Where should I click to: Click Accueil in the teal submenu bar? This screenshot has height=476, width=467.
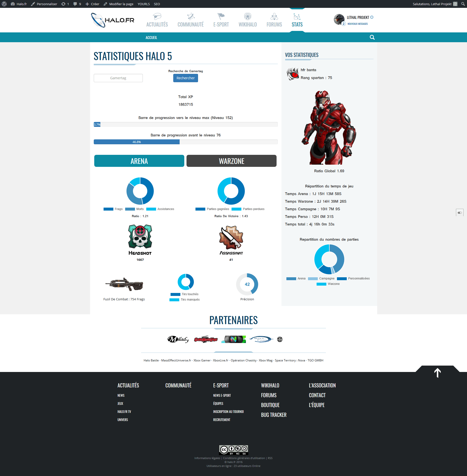pyautogui.click(x=151, y=38)
